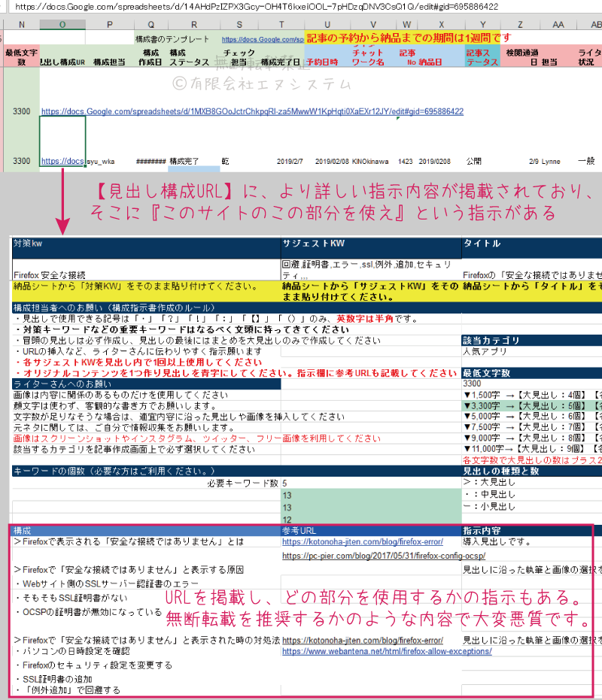
Task: Open the long docs.Google.com spreadsheets link ending gid=695886422
Action: pos(252,111)
